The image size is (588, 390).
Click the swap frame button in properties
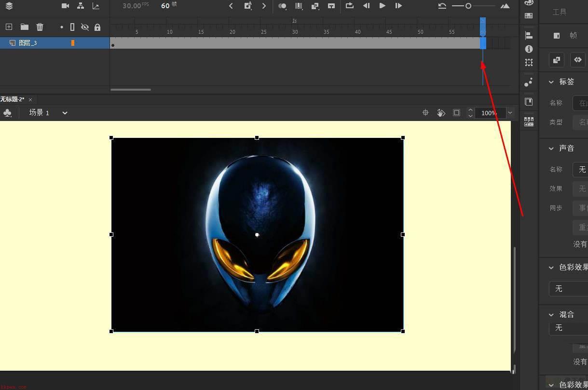(x=557, y=60)
